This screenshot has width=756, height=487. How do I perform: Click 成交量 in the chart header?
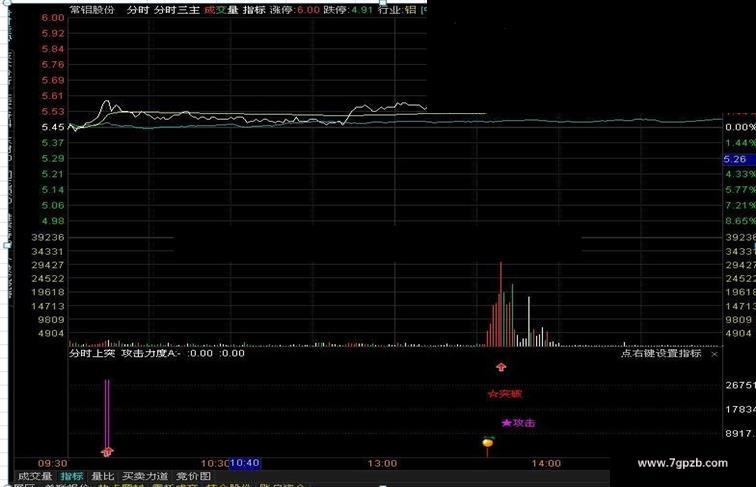[x=221, y=10]
